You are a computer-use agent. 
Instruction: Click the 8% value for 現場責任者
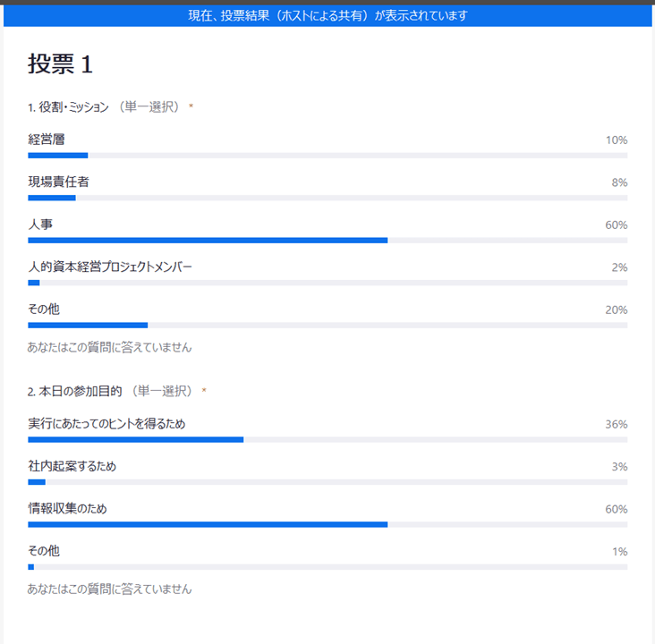click(619, 182)
